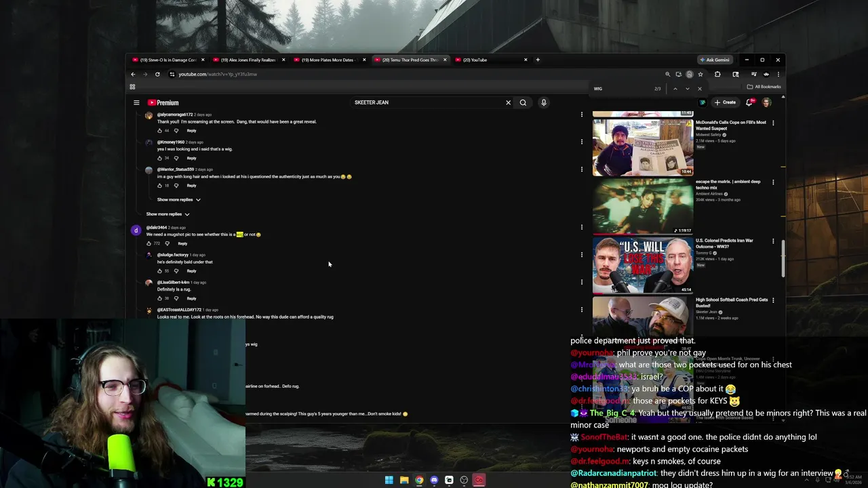Viewport: 868px width, 488px height.
Task: Open the YouTube account avatar menu
Action: [766, 102]
